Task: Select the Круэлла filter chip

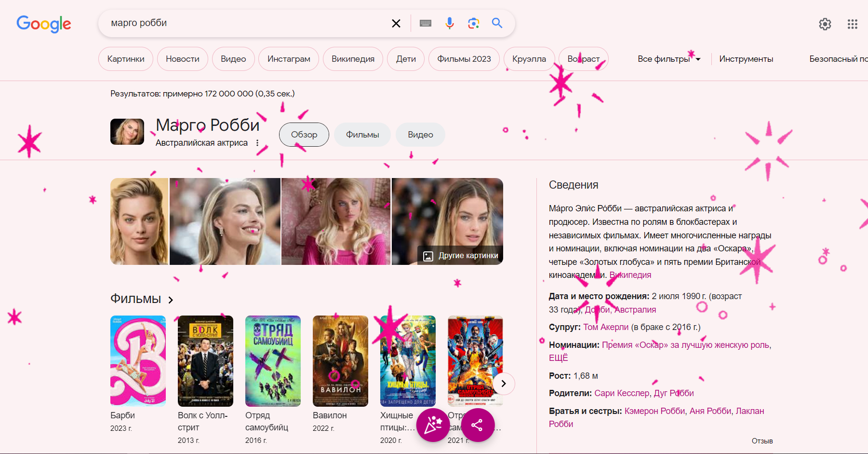Action: click(x=529, y=58)
